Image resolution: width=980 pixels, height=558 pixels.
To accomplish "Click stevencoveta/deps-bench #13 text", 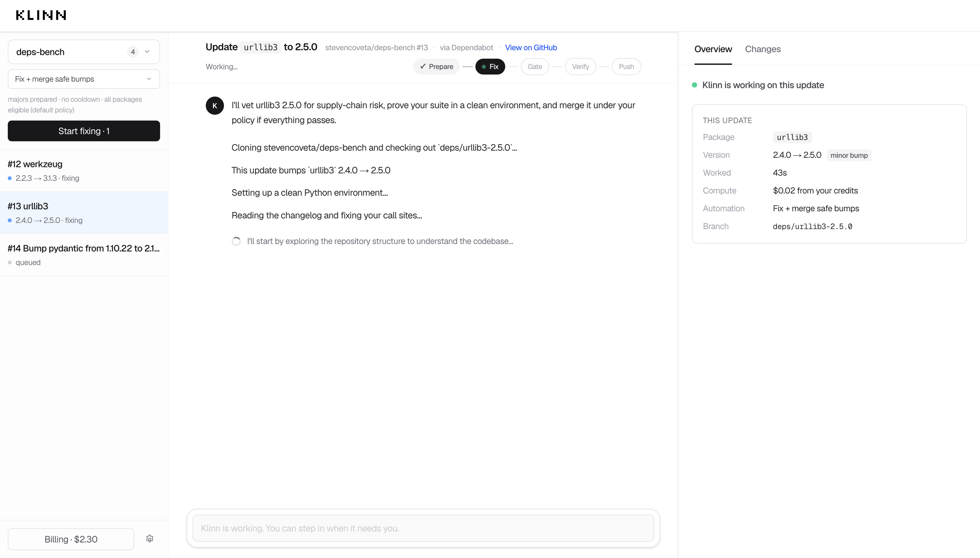I will [x=376, y=48].
